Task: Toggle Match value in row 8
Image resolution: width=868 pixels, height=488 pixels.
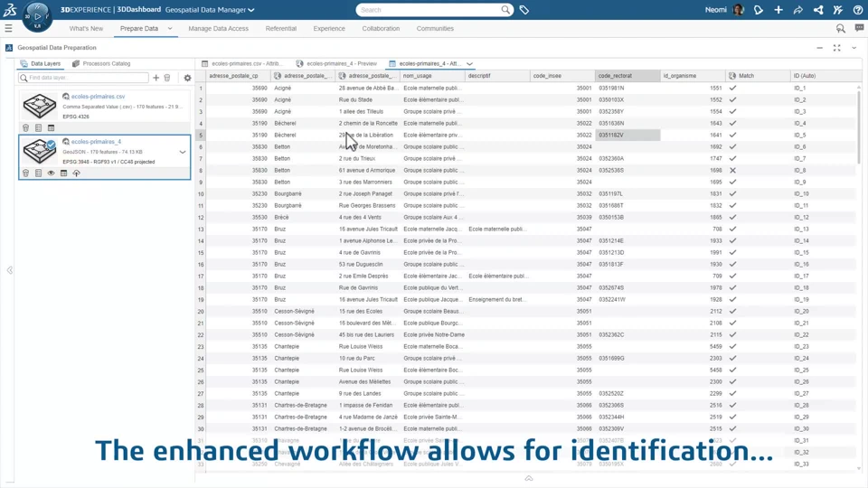Action: [x=732, y=171]
